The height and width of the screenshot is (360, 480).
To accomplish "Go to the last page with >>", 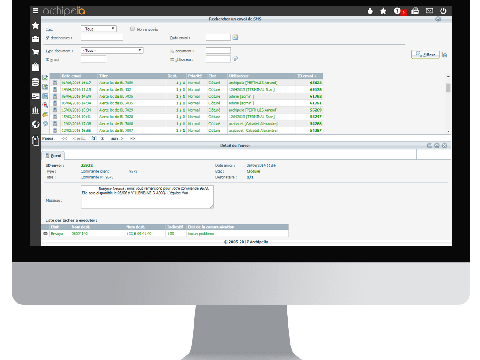I will pos(132,138).
